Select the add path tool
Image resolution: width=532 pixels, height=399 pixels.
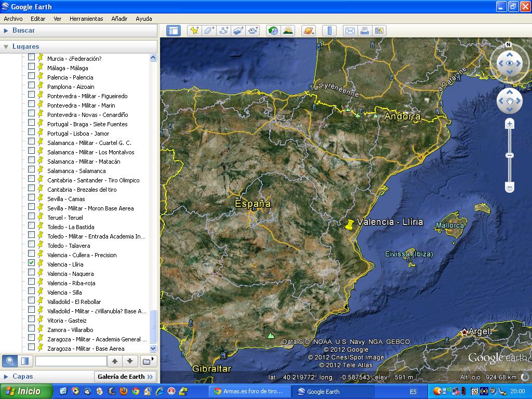(x=223, y=31)
